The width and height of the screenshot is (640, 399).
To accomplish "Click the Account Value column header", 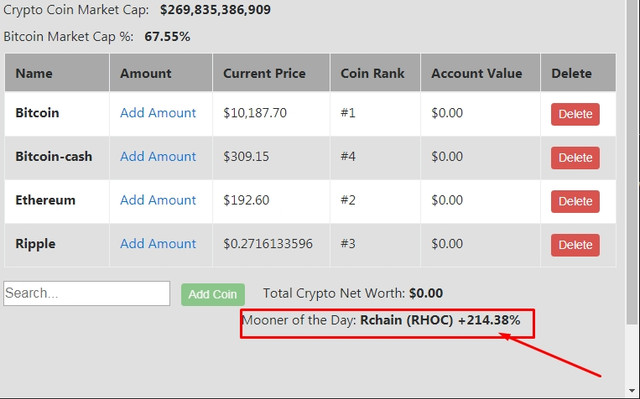I will coord(480,73).
